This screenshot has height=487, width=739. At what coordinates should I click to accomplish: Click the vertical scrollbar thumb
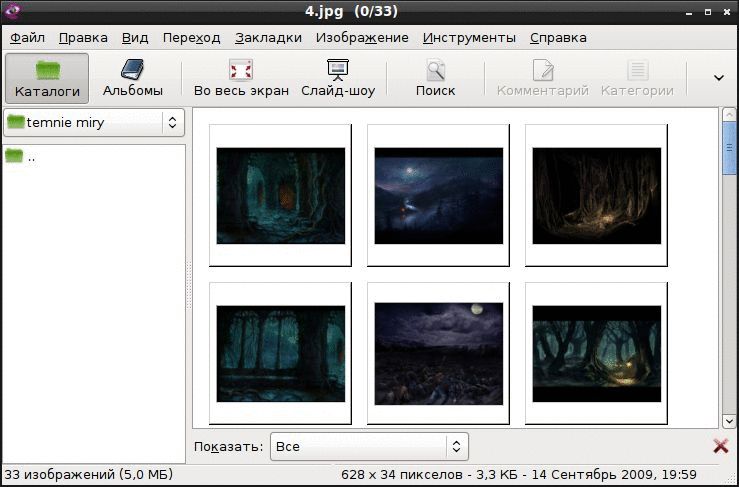(729, 149)
